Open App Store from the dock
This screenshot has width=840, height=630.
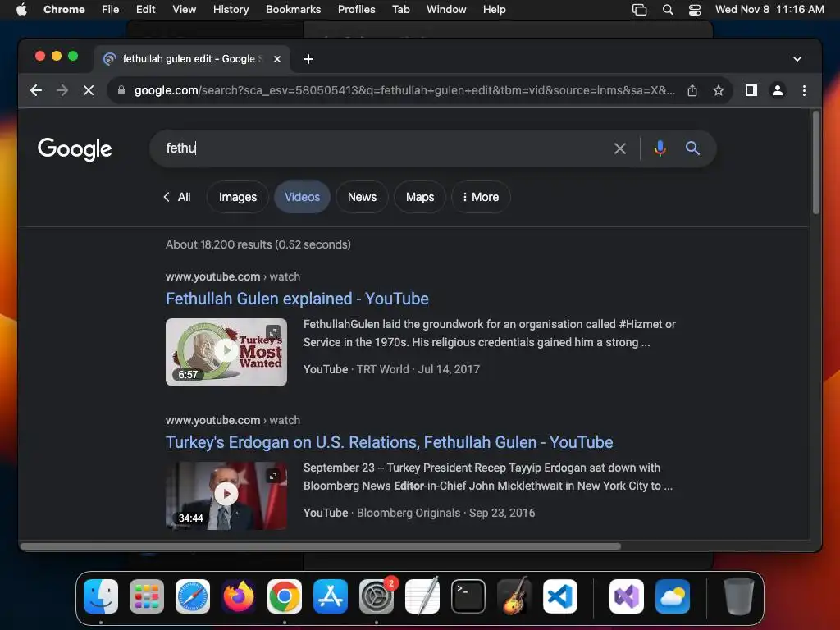coord(331,596)
